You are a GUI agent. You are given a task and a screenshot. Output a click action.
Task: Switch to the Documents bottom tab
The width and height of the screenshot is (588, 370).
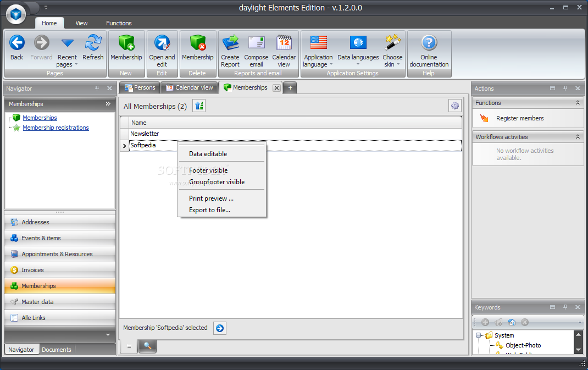pyautogui.click(x=57, y=350)
